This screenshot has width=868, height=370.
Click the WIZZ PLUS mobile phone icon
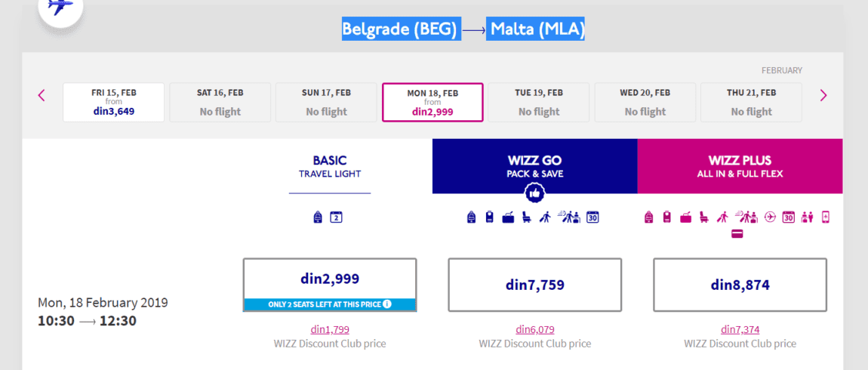[826, 217]
